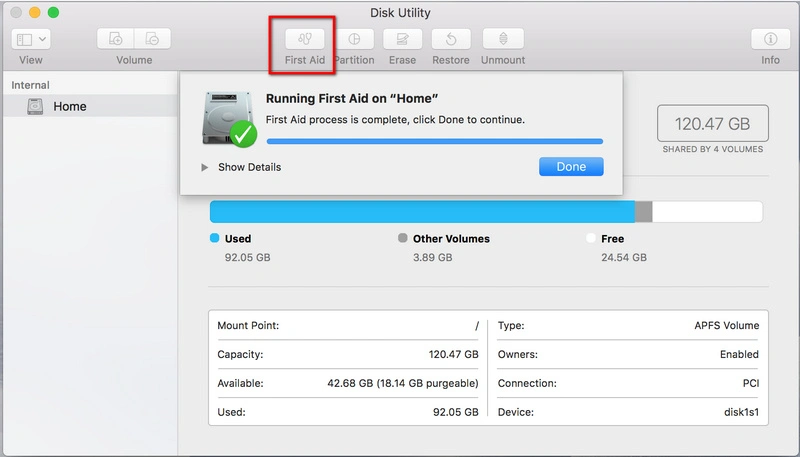
Task: Select the Home volume in sidebar
Action: point(69,106)
